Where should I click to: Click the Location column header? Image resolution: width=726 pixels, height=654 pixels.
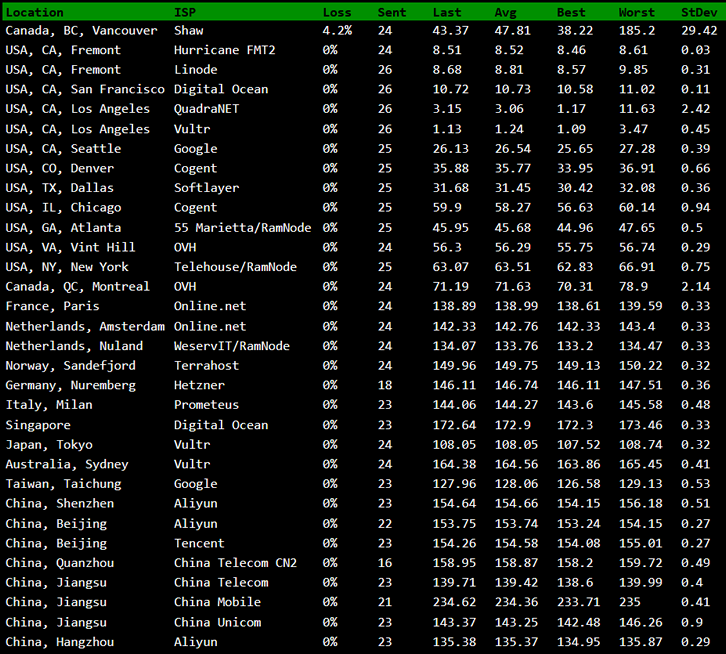click(x=35, y=13)
